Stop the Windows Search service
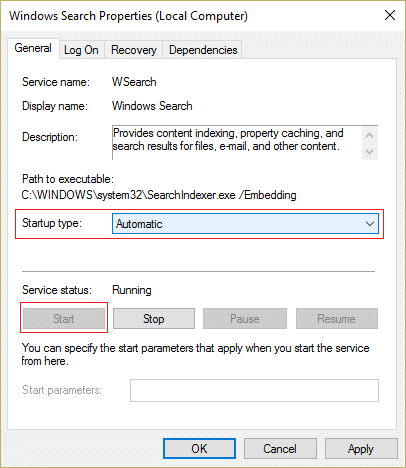Screen dimensions: 406x468 tap(154, 319)
